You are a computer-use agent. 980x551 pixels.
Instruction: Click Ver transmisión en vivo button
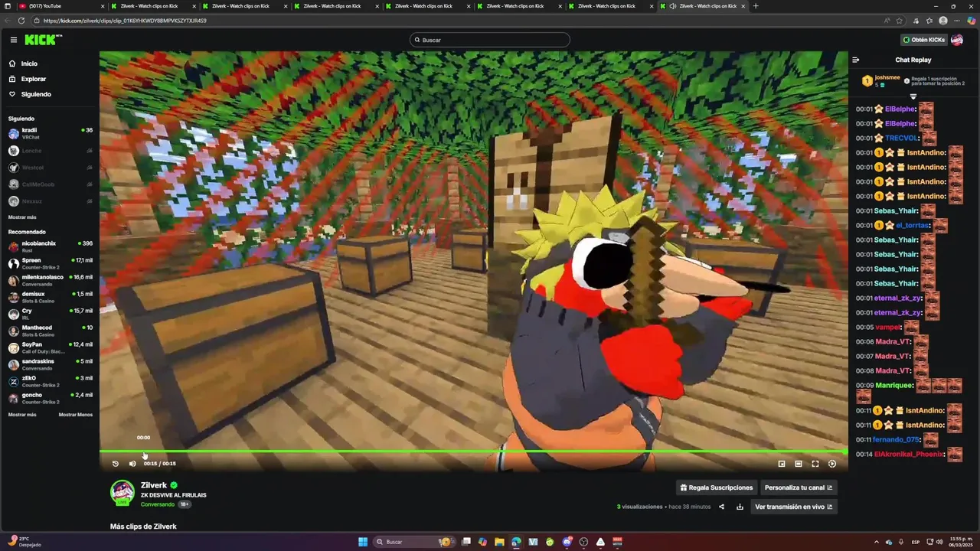tap(793, 507)
